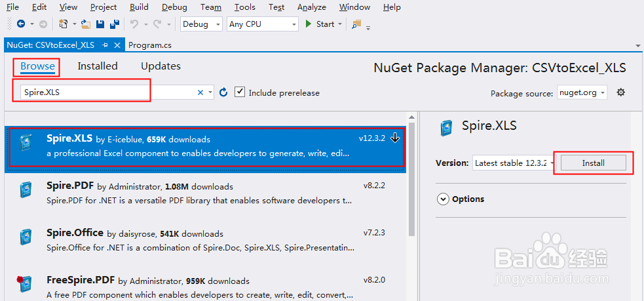The height and width of the screenshot is (301, 644).
Task: Open the Edit menu
Action: pyautogui.click(x=39, y=7)
